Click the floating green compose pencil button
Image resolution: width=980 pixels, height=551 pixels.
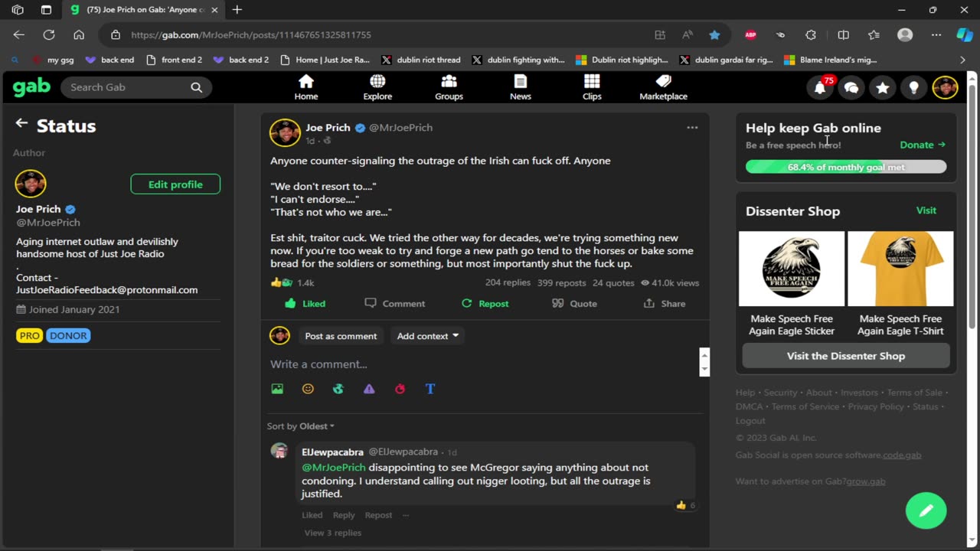pyautogui.click(x=926, y=510)
